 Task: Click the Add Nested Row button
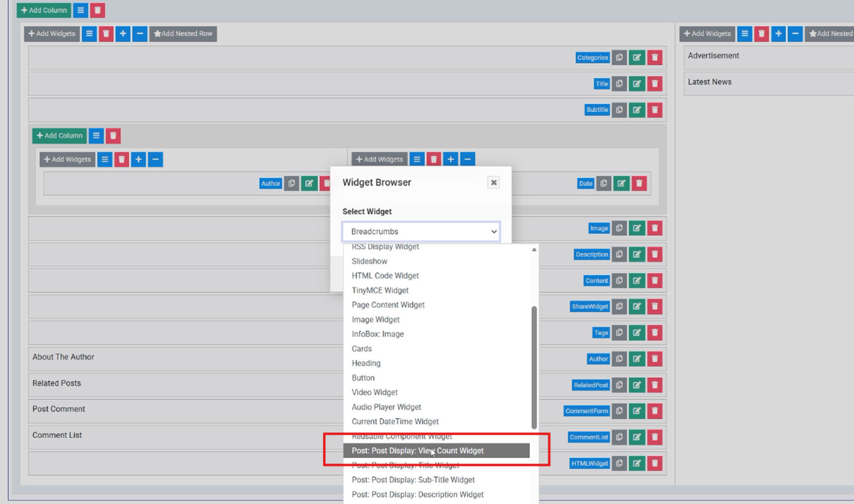point(183,33)
